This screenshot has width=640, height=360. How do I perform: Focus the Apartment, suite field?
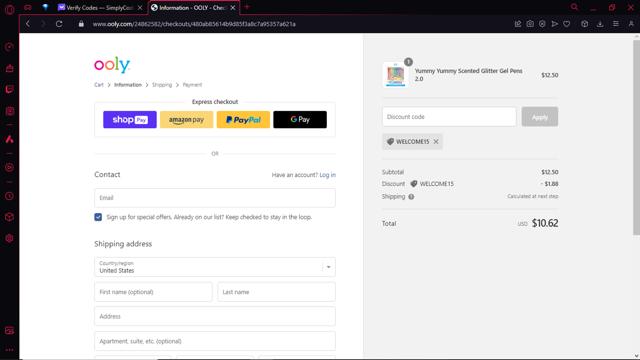(215, 341)
